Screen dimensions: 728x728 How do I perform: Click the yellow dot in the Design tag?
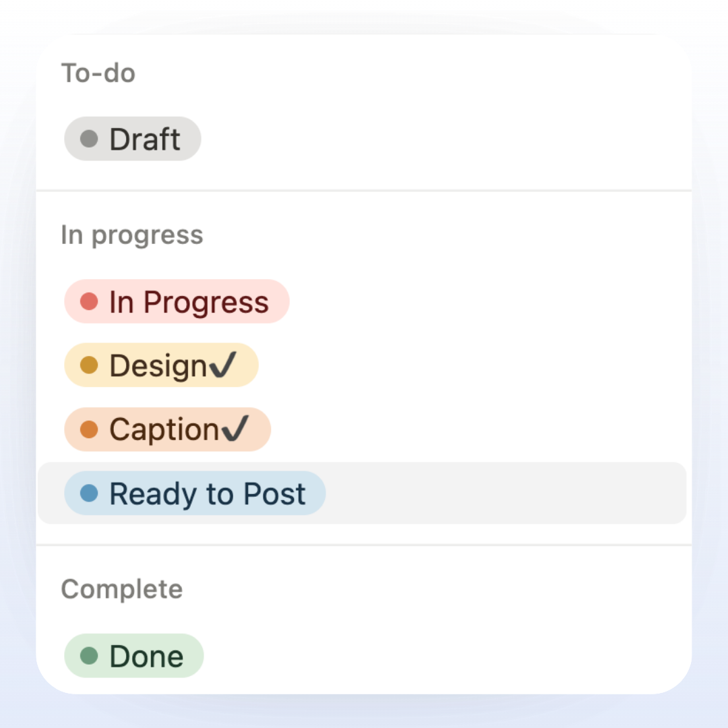89,366
